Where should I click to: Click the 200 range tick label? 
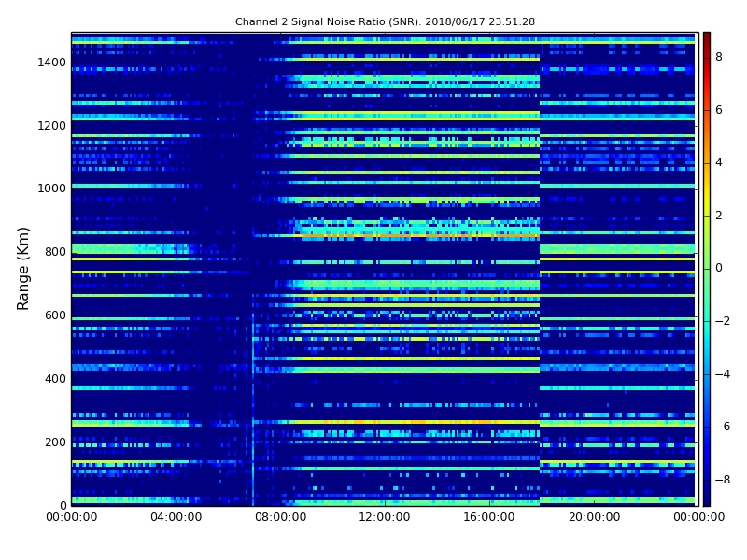55,441
